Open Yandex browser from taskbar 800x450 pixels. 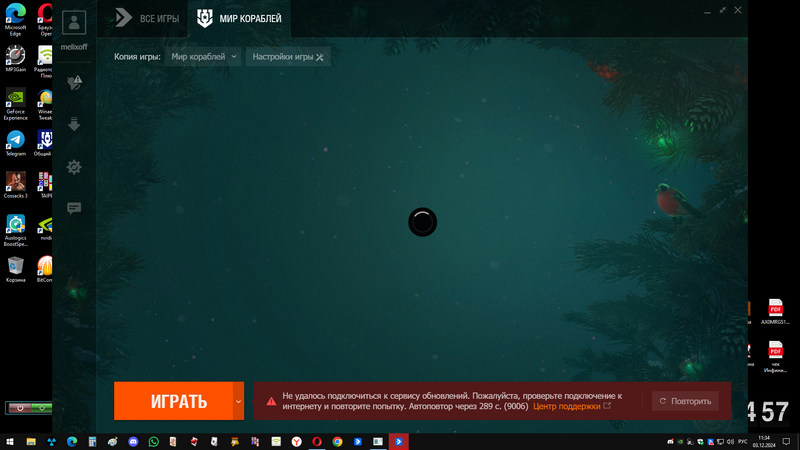(296, 442)
